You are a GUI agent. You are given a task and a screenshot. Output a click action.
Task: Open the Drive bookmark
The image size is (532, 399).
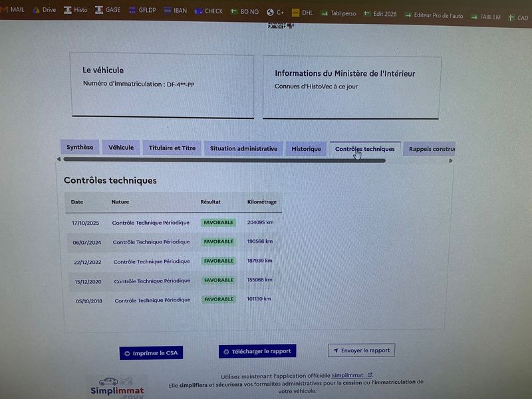[x=44, y=10]
